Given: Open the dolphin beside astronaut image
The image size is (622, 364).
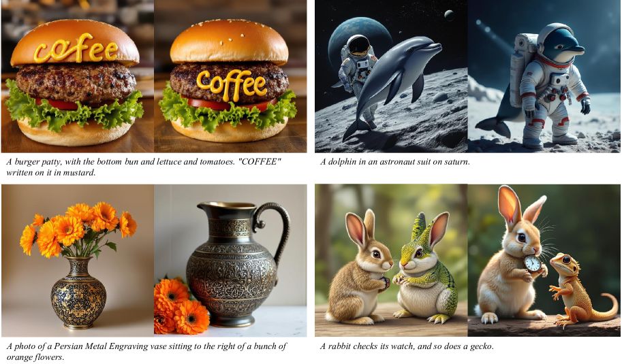Looking at the screenshot, I should point(391,76).
